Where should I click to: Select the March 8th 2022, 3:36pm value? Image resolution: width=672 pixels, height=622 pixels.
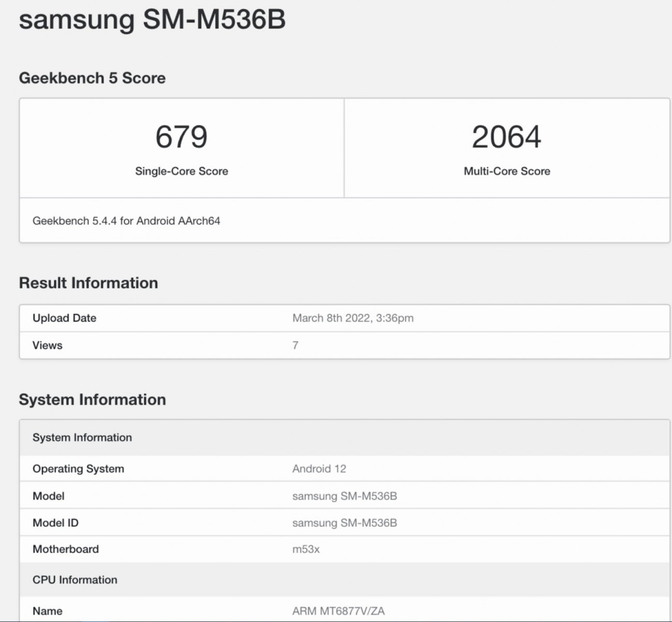[x=353, y=318]
